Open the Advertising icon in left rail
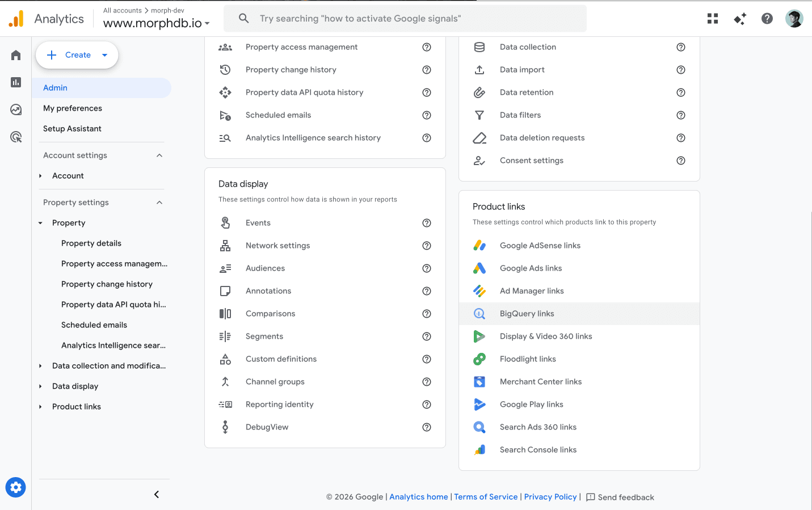The height and width of the screenshot is (510, 812). click(x=16, y=137)
